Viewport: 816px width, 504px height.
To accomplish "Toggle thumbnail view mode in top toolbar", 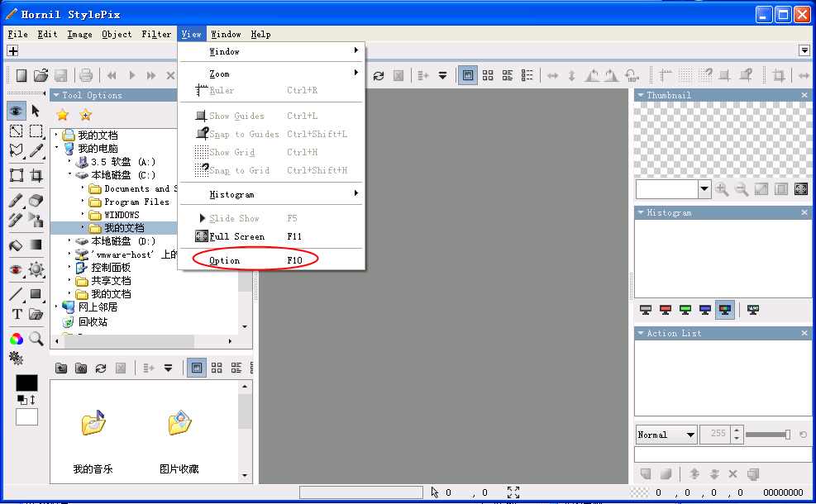I will tap(468, 76).
